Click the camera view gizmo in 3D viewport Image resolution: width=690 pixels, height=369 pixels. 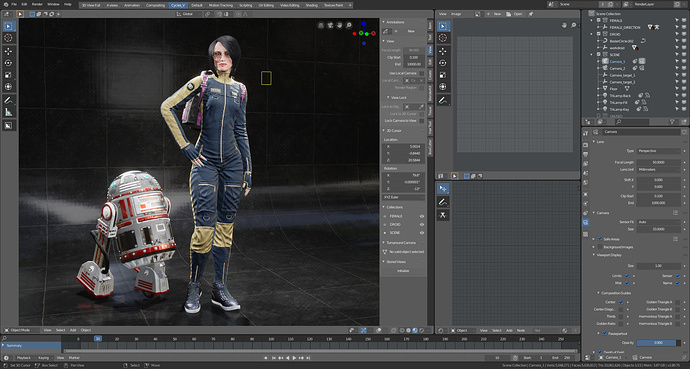tap(330, 26)
